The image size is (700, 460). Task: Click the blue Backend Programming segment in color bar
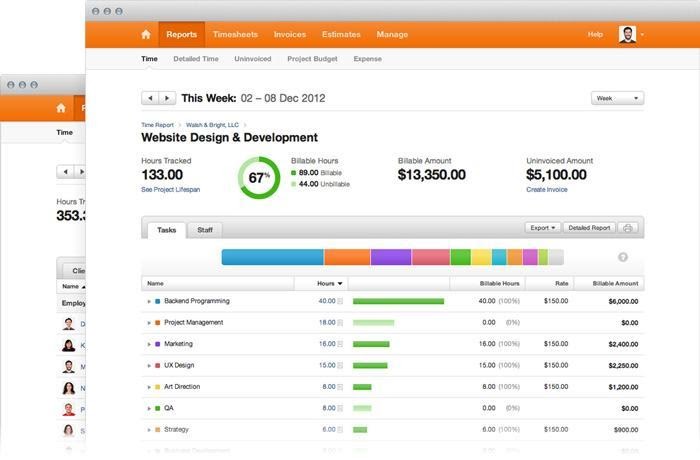273,257
